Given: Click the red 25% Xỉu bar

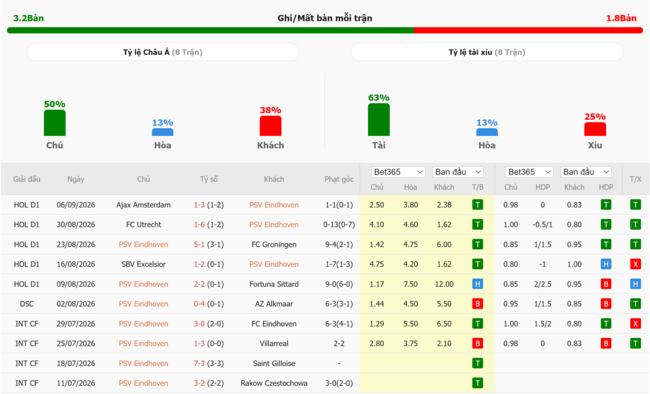Looking at the screenshot, I should pyautogui.click(x=595, y=129).
